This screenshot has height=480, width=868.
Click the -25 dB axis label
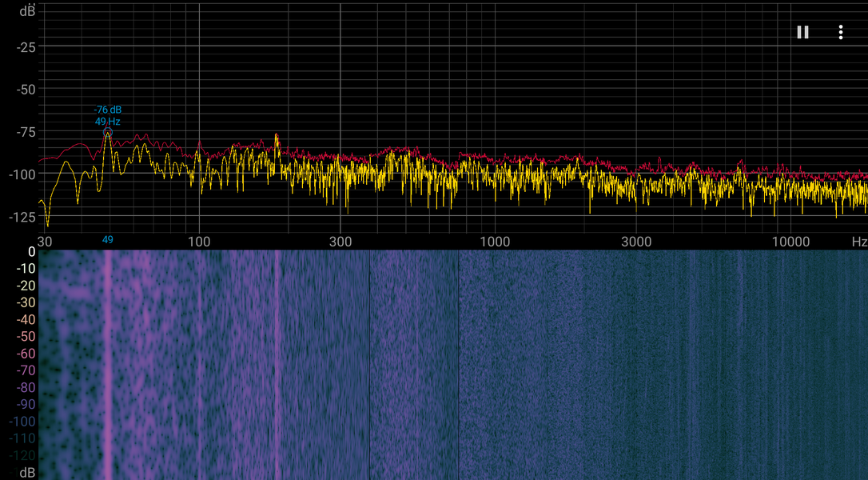[x=26, y=48]
